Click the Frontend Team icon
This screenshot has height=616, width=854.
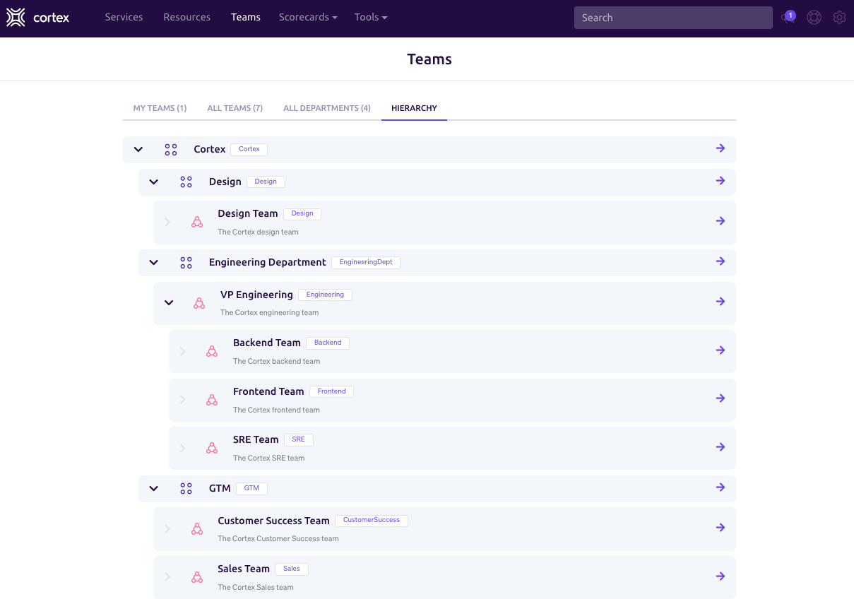tap(212, 400)
